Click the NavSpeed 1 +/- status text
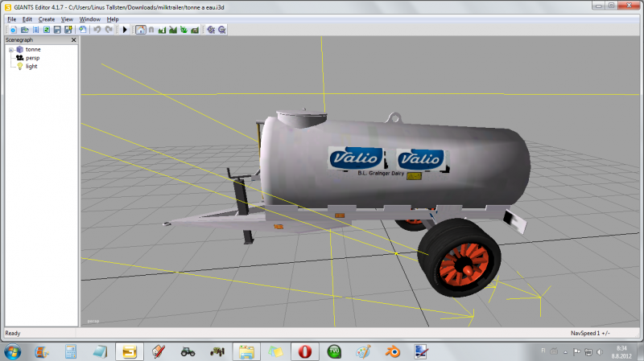This screenshot has height=361, width=644. click(590, 333)
